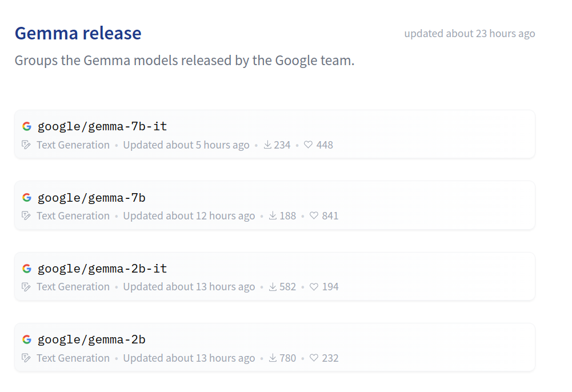Viewport: 572px width, 392px height.
Task: Click the Google logo beside gemma-2b
Action: point(27,339)
